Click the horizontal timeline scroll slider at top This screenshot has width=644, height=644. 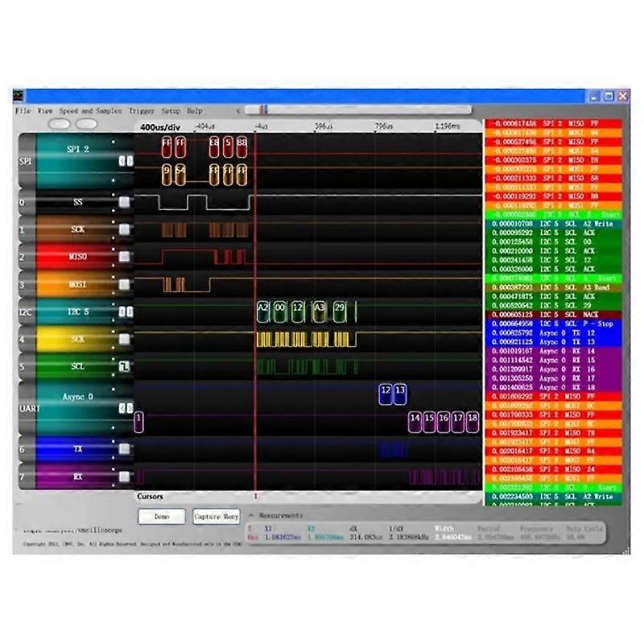point(262,110)
